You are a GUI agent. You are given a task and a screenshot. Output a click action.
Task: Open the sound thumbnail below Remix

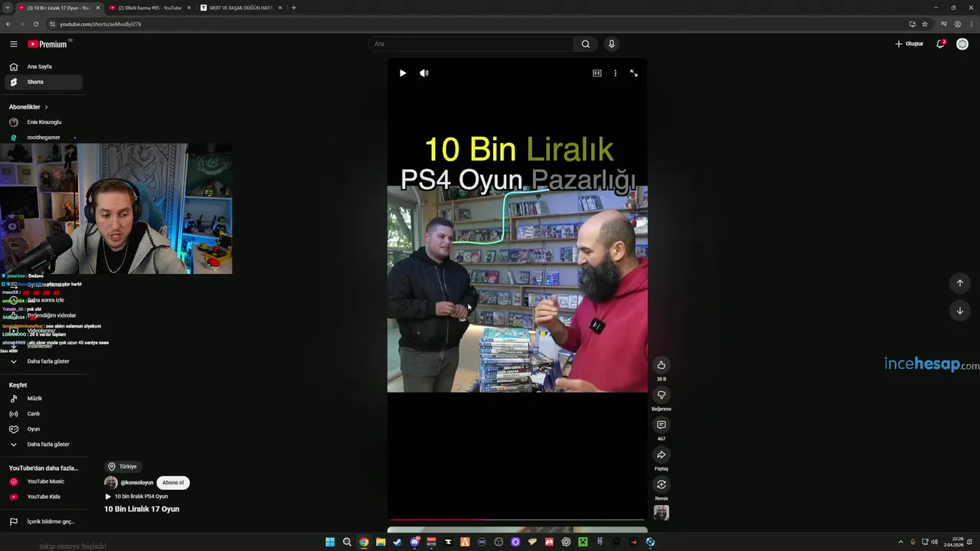coord(661,513)
